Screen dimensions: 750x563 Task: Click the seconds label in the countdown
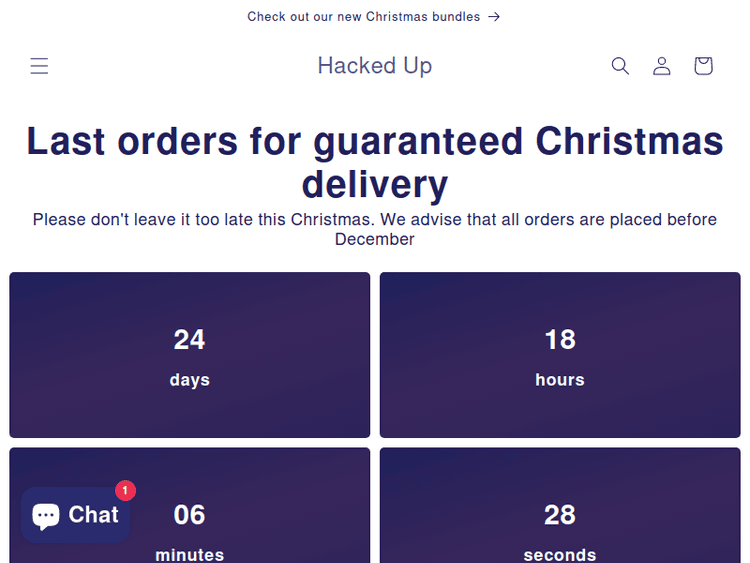click(560, 554)
